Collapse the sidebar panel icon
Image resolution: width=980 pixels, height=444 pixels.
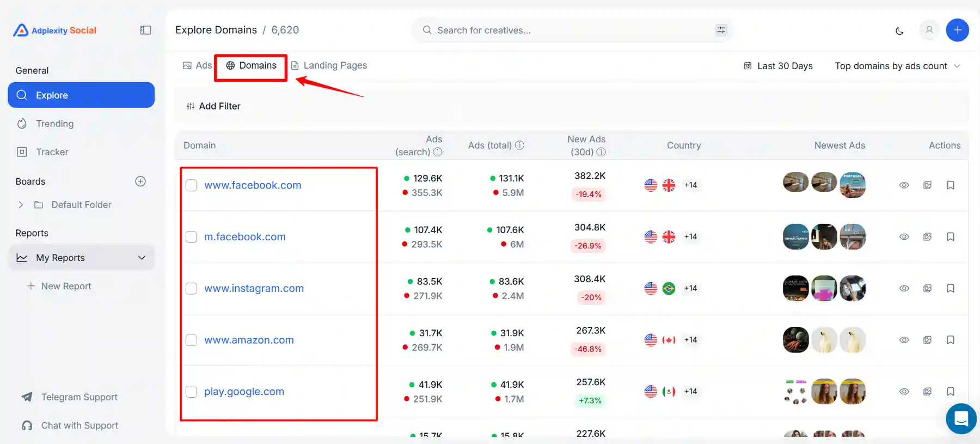pos(145,30)
